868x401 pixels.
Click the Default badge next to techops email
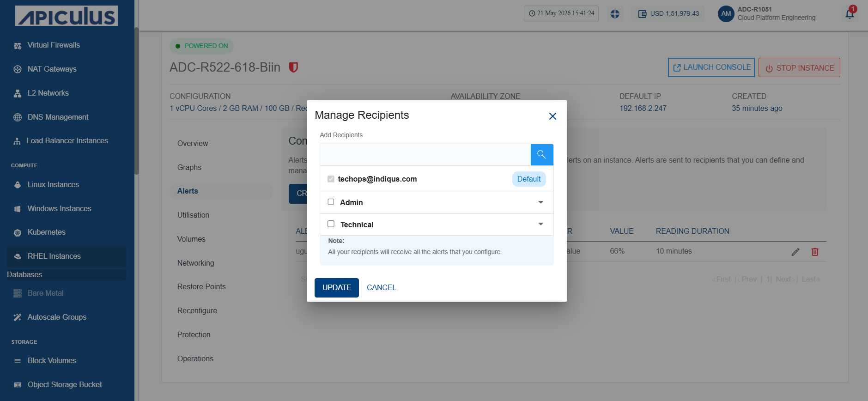529,179
